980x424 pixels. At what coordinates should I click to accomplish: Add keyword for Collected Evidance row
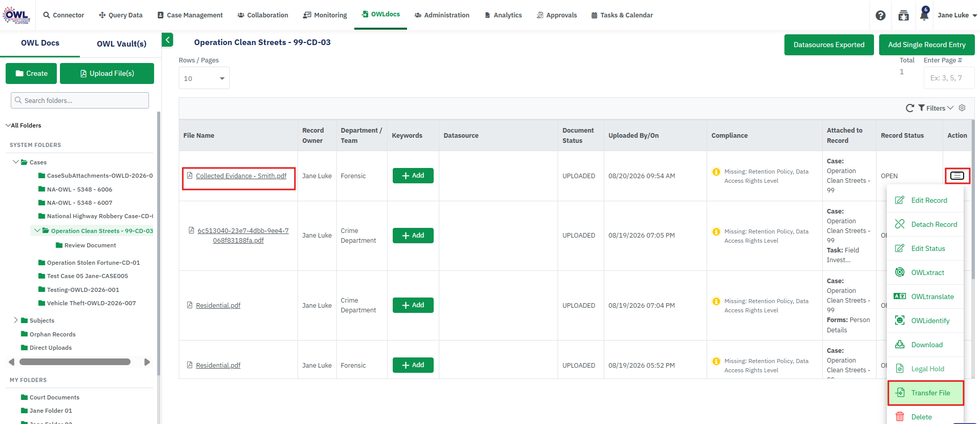pyautogui.click(x=413, y=176)
